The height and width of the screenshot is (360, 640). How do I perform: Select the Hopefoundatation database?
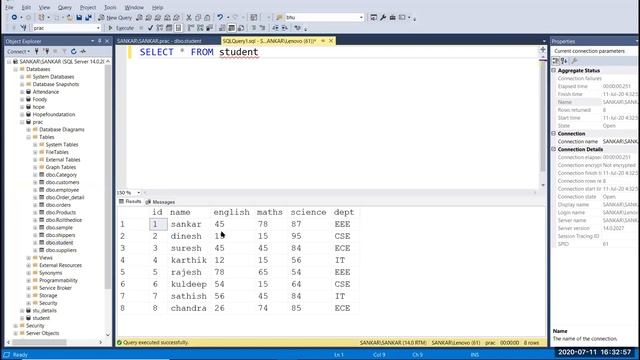pos(54,115)
